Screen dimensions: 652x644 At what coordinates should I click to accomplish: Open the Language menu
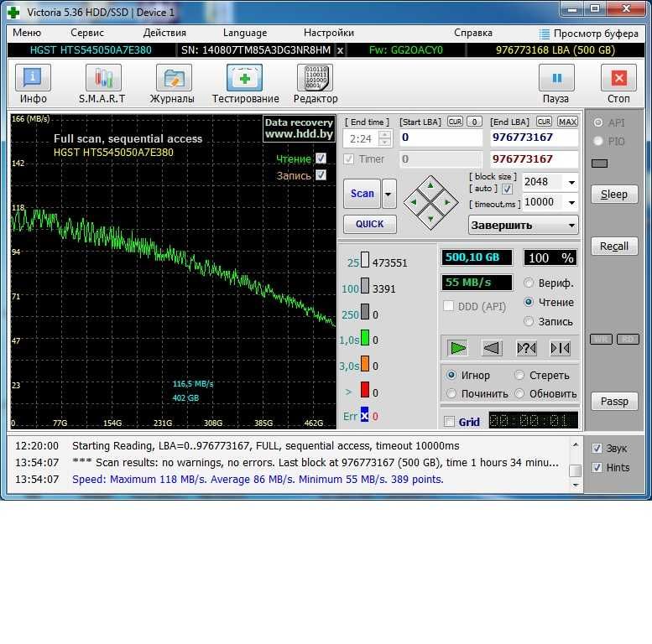pos(245,33)
